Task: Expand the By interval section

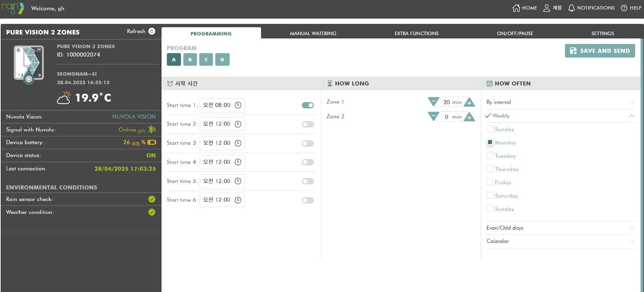Action: click(x=560, y=102)
